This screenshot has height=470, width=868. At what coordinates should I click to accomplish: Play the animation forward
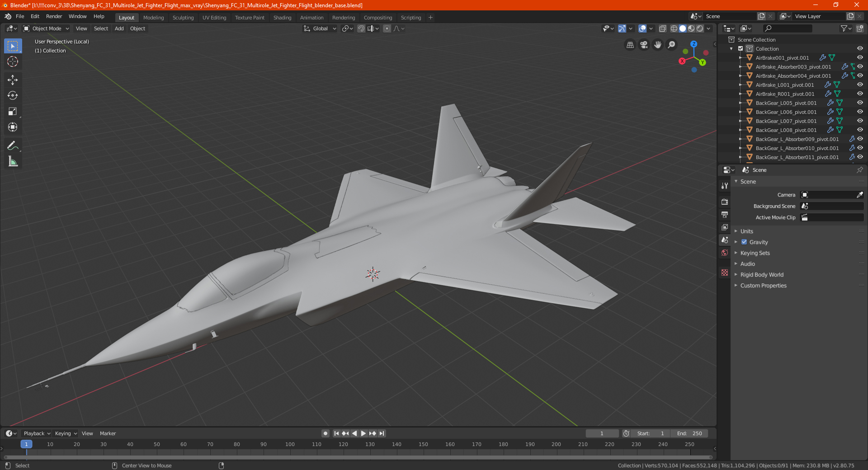(x=363, y=433)
